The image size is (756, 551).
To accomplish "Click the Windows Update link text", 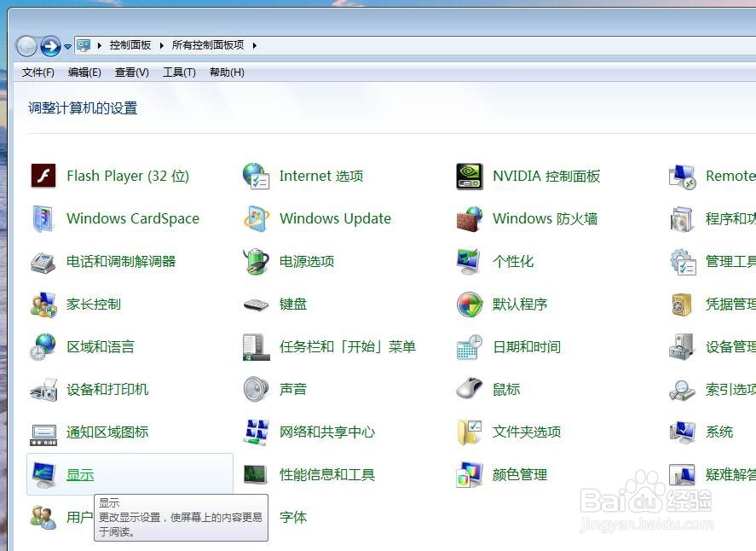I will click(335, 218).
